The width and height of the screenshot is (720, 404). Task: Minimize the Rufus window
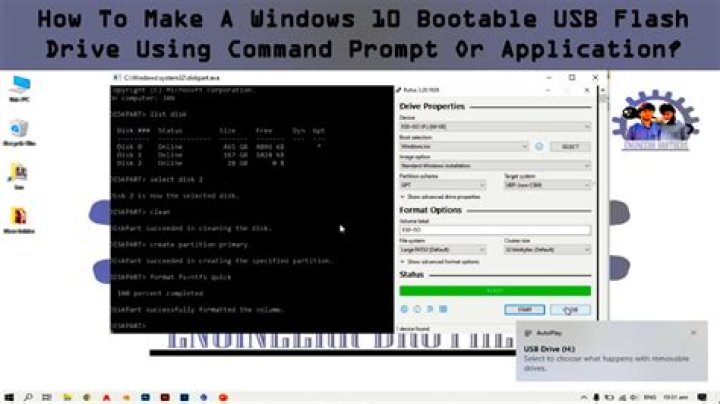click(x=548, y=90)
